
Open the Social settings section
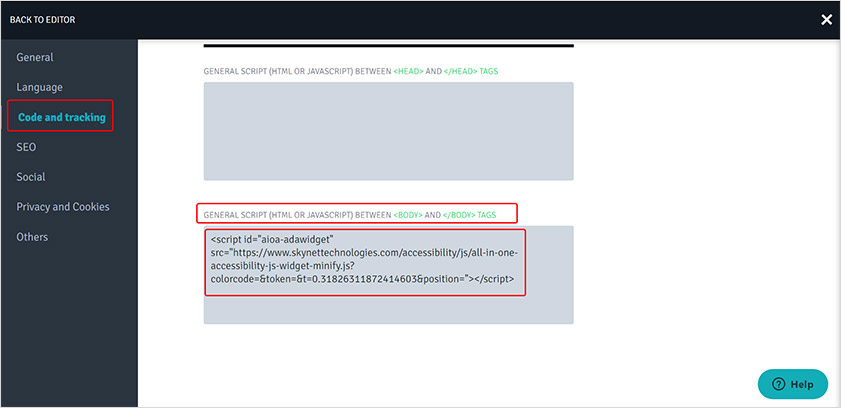pyautogui.click(x=31, y=177)
